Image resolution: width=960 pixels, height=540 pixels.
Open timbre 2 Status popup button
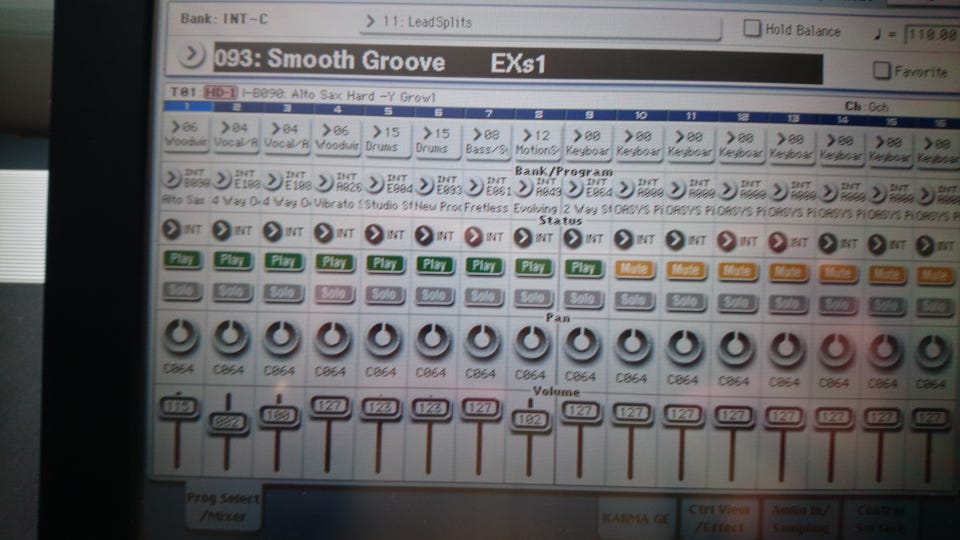[222, 231]
